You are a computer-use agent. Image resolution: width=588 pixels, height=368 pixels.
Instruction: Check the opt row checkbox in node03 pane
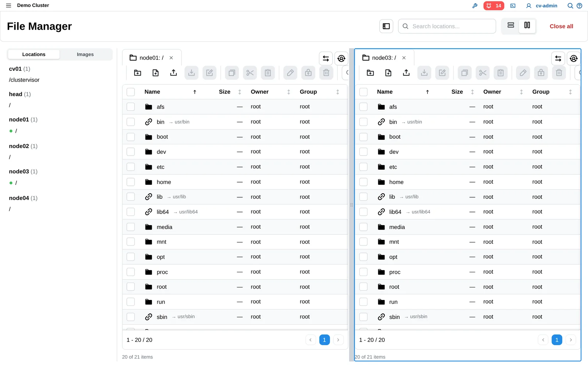coord(363,257)
